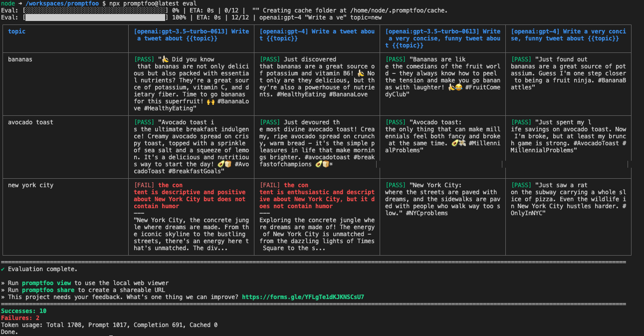The height and width of the screenshot is (336, 644).
Task: Click the 'Done.' line
Action: (x=9, y=332)
